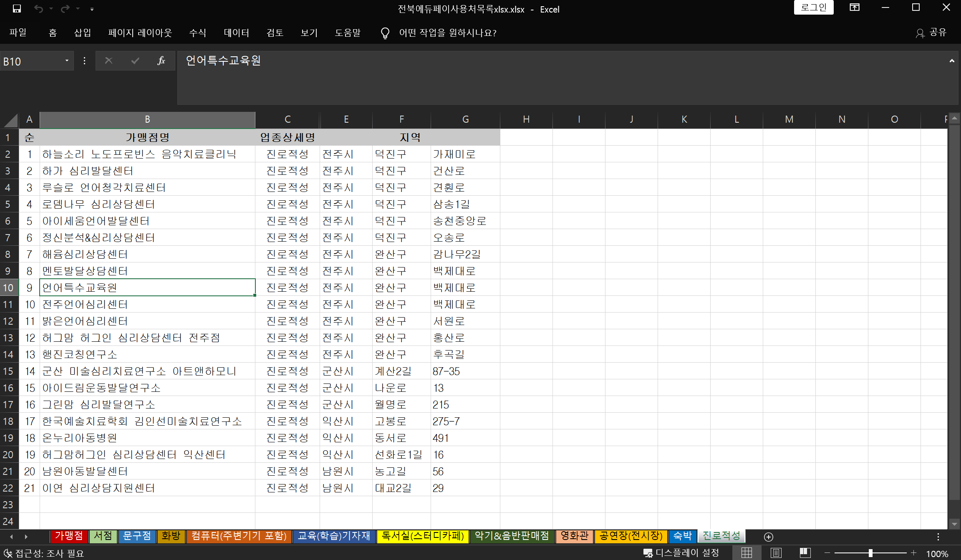Click the 공유 share button

[932, 33]
